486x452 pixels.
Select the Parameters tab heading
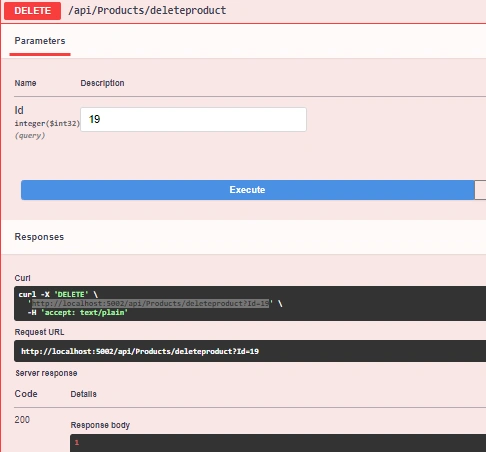coord(40,41)
